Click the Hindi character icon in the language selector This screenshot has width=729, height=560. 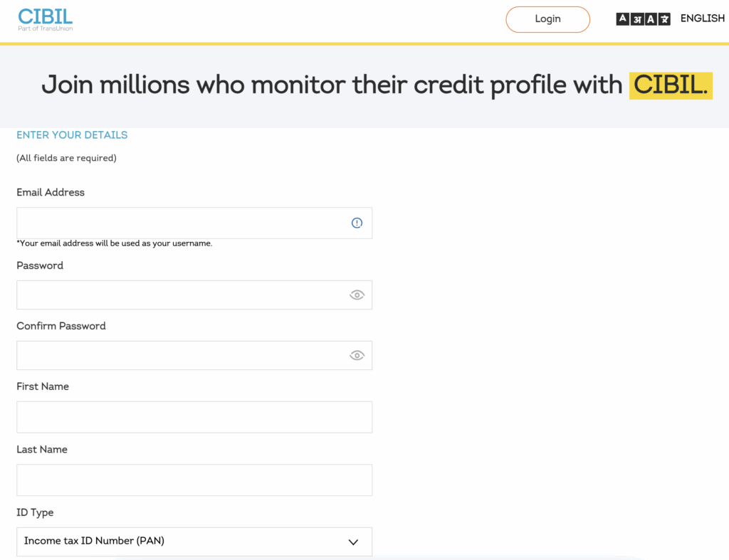[x=638, y=19]
